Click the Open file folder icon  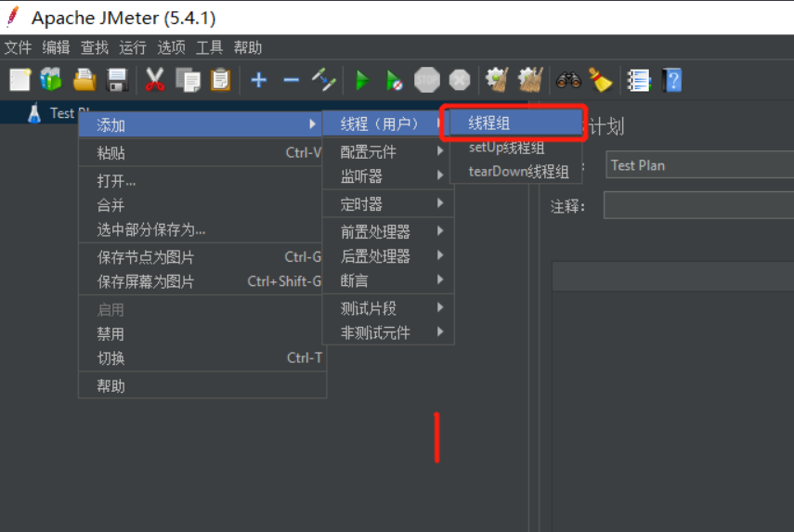point(85,80)
